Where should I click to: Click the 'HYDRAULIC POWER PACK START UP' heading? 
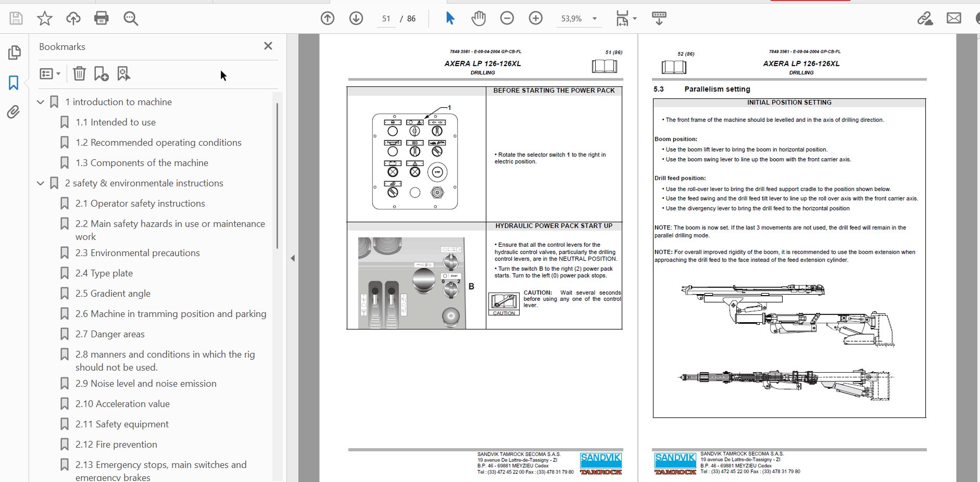click(x=554, y=226)
